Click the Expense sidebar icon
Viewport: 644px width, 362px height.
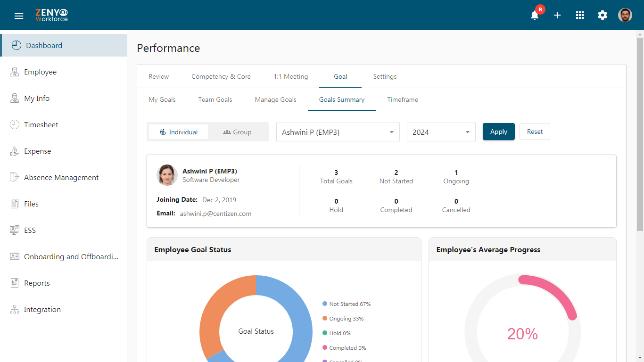15,151
